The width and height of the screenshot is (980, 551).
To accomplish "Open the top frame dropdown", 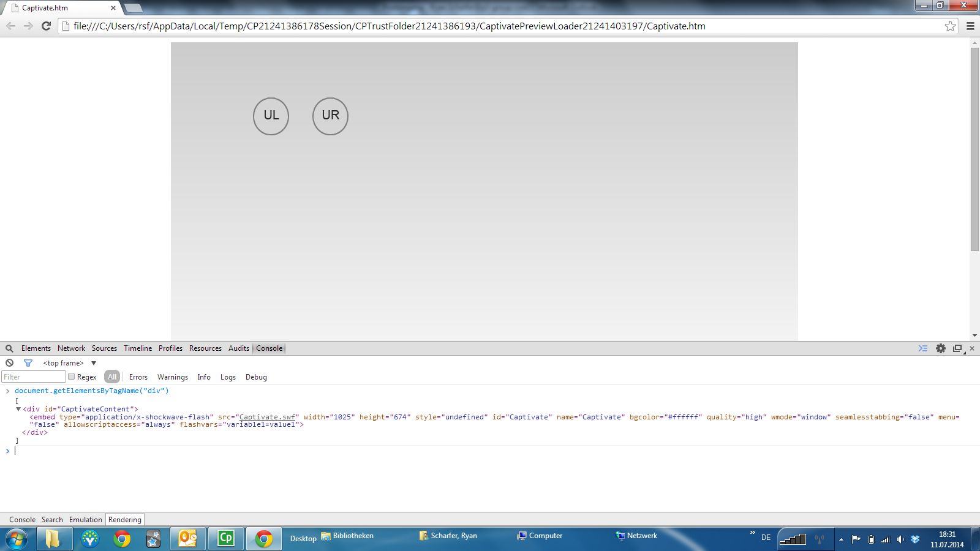I will (x=67, y=362).
